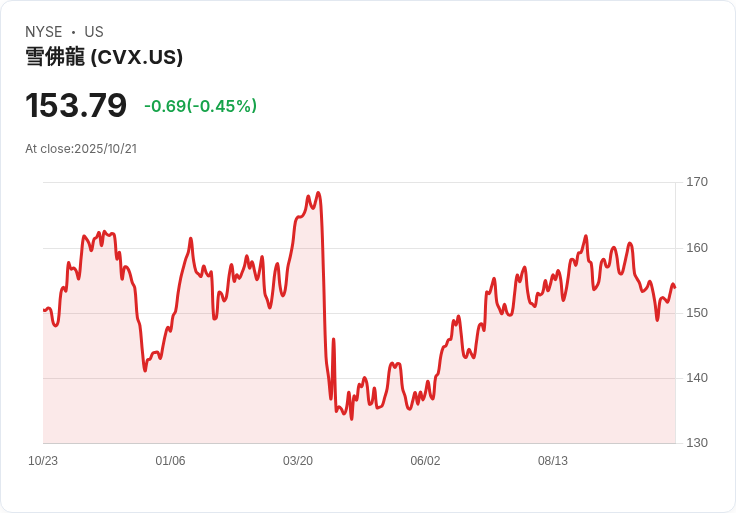Click the At close:2025/10/21 date text
736x513 pixels.
[x=81, y=149]
